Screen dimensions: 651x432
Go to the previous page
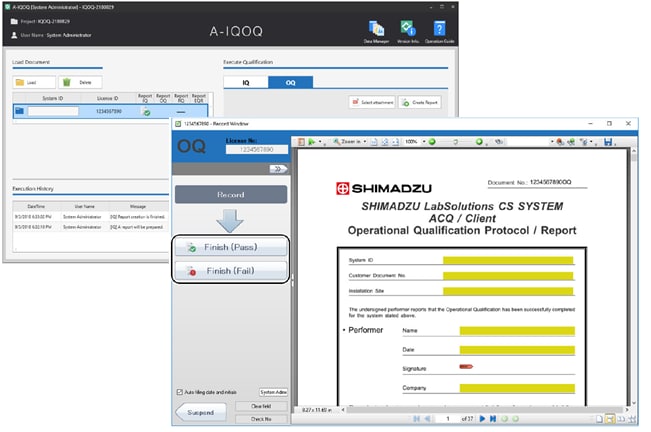click(x=427, y=419)
